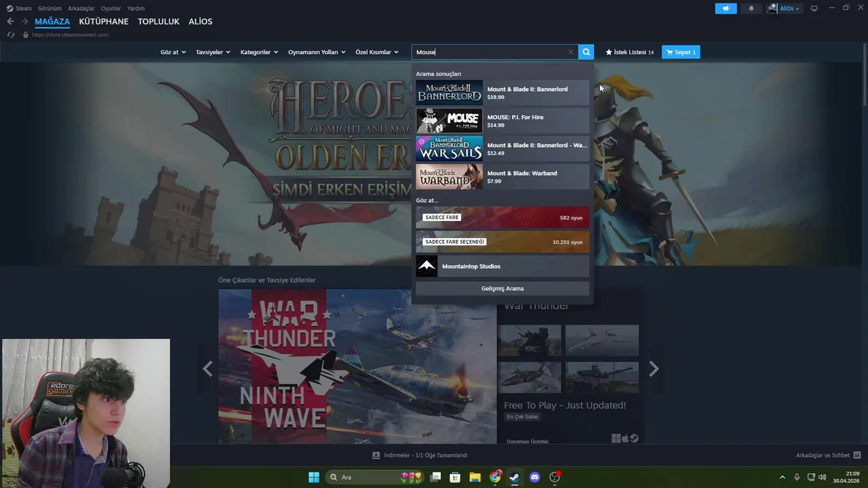The width and height of the screenshot is (868, 488).
Task: Open the clock showing 21:09
Action: (847, 477)
